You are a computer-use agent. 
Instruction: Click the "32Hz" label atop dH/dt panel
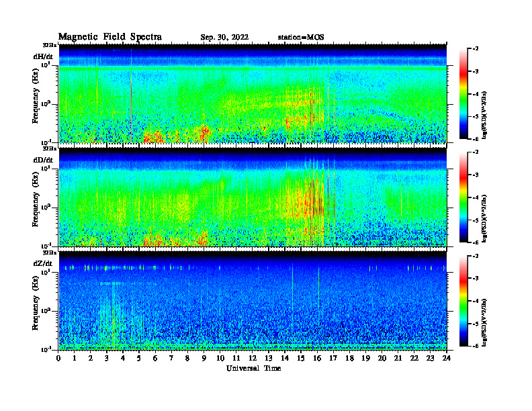tap(50, 45)
